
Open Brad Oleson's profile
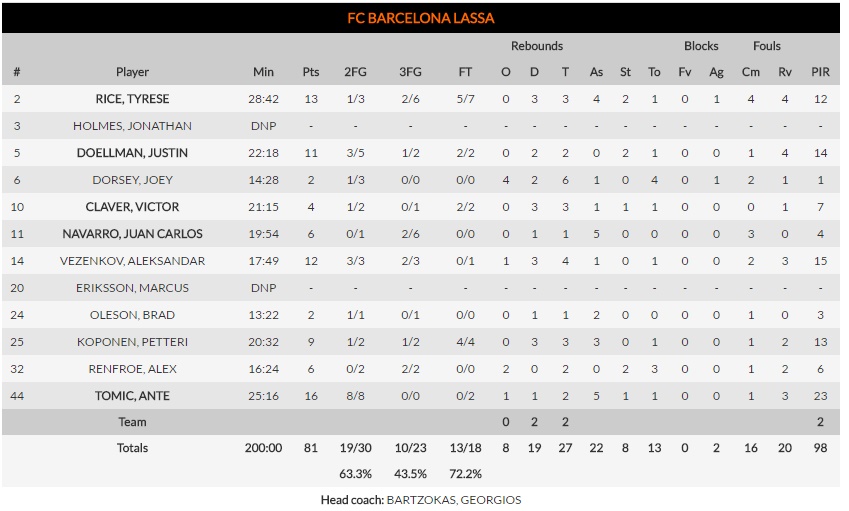click(x=132, y=315)
